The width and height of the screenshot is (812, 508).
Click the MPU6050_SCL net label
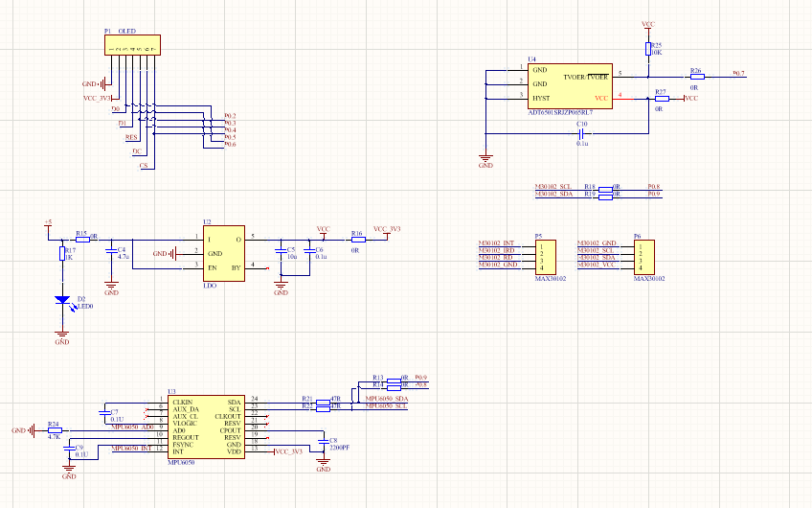pos(386,405)
